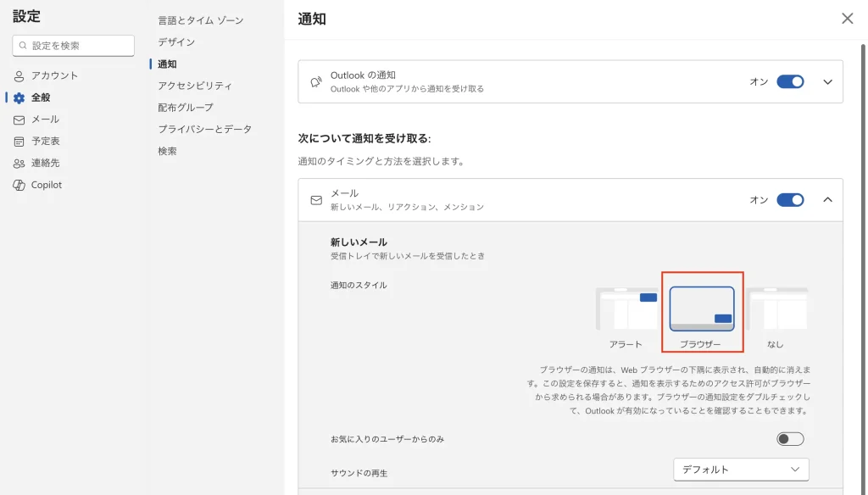Select the アラート notification style thumbnail
This screenshot has height=495, width=868.
(x=626, y=310)
